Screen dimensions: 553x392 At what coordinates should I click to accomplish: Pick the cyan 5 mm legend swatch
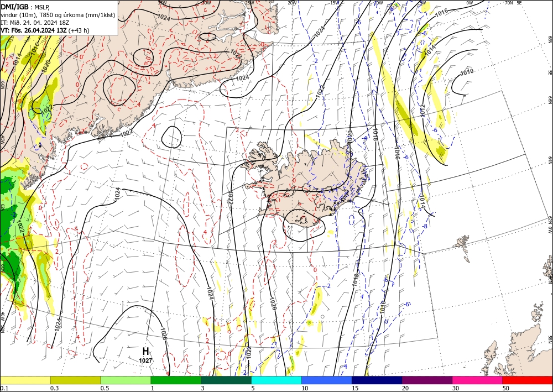coord(276,380)
